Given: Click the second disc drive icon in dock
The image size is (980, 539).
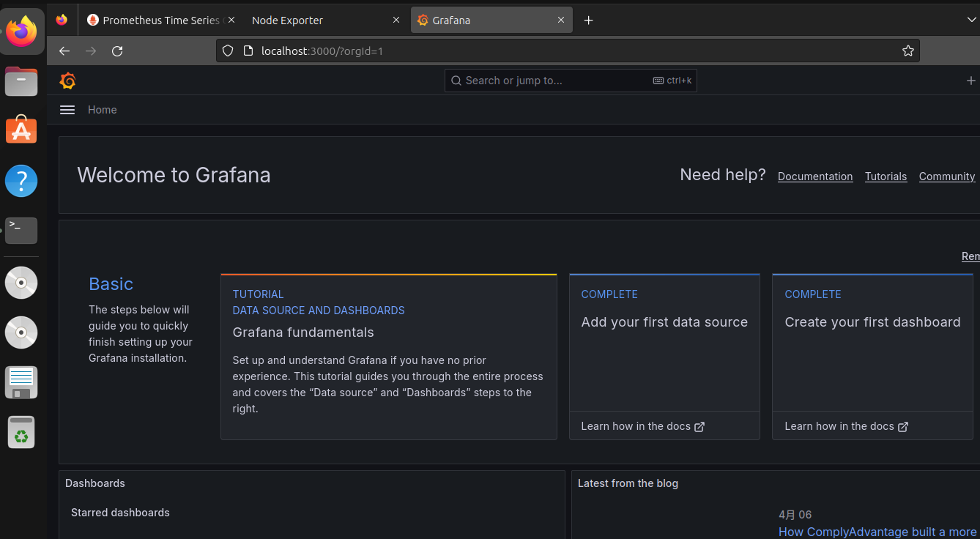Looking at the screenshot, I should [x=22, y=332].
